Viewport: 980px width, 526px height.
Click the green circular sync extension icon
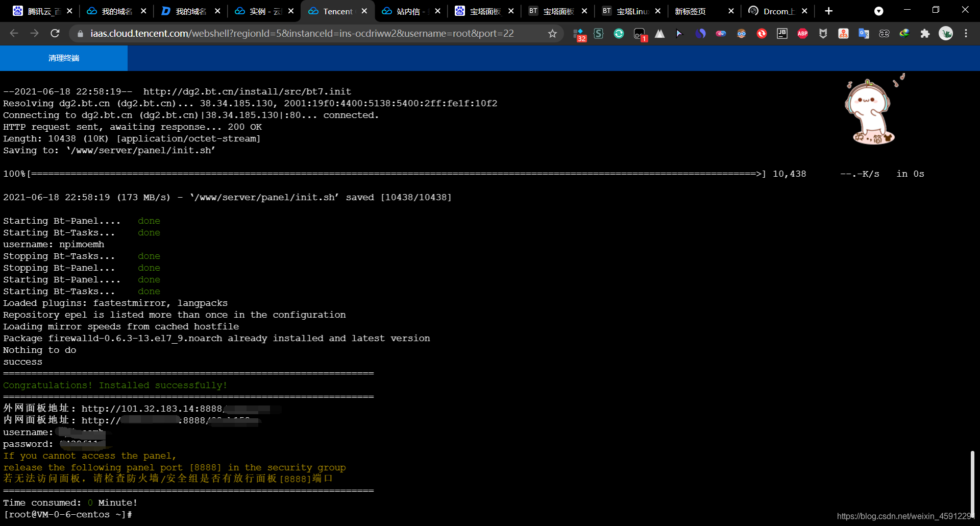coord(619,34)
